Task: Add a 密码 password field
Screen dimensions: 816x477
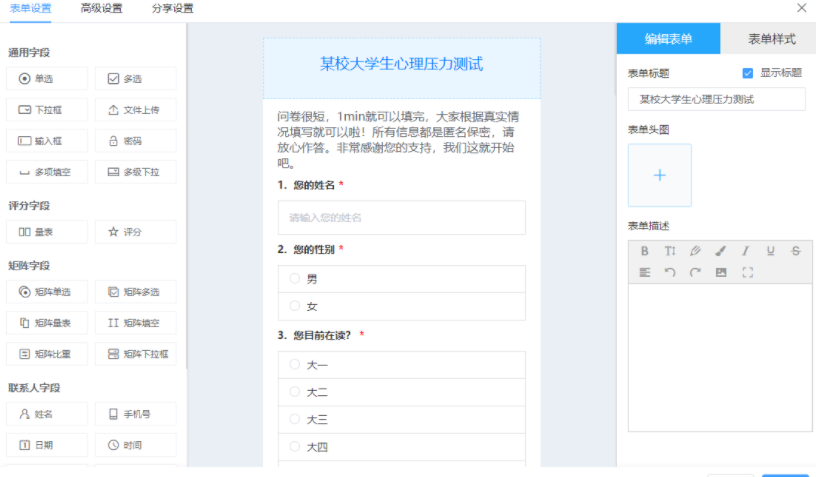Action: point(136,141)
